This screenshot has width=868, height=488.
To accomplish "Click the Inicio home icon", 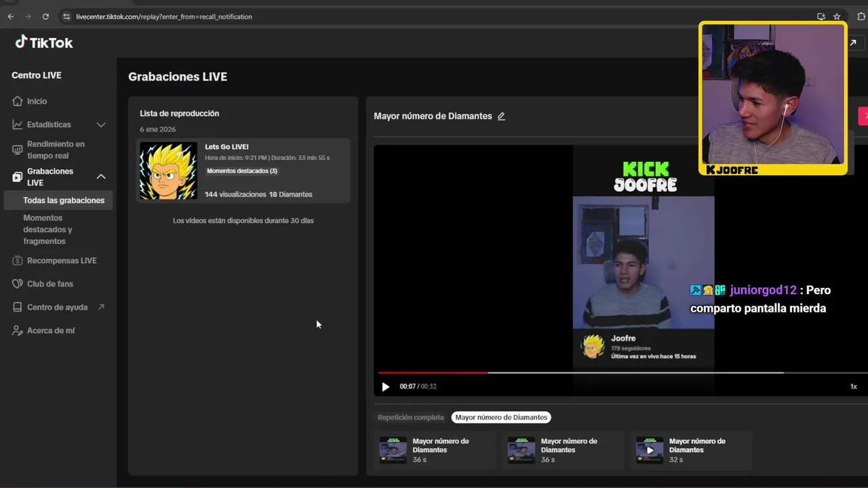I will click(18, 101).
